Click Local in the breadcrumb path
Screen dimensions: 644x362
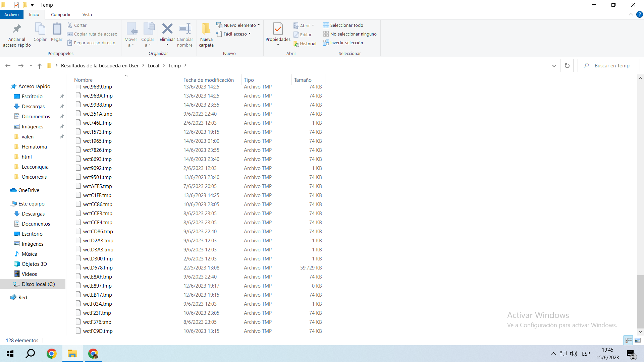point(153,66)
